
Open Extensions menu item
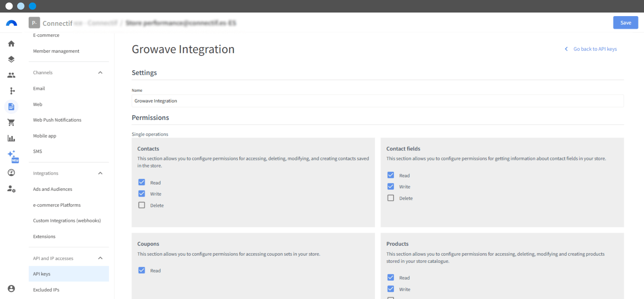tap(44, 237)
